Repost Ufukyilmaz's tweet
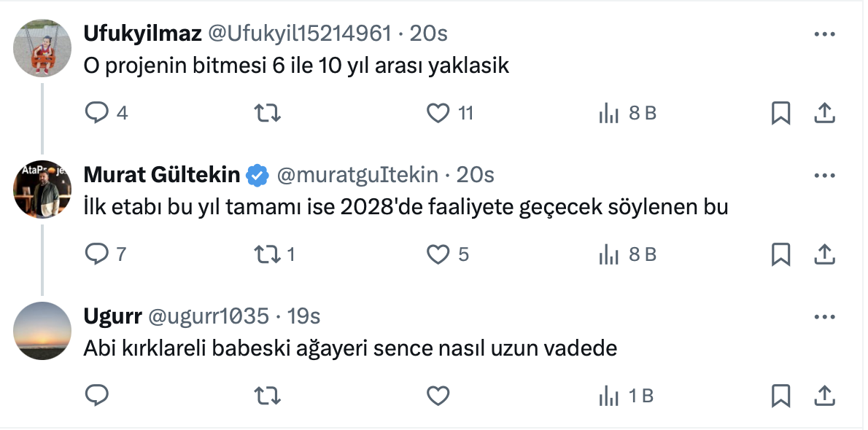 (266, 113)
